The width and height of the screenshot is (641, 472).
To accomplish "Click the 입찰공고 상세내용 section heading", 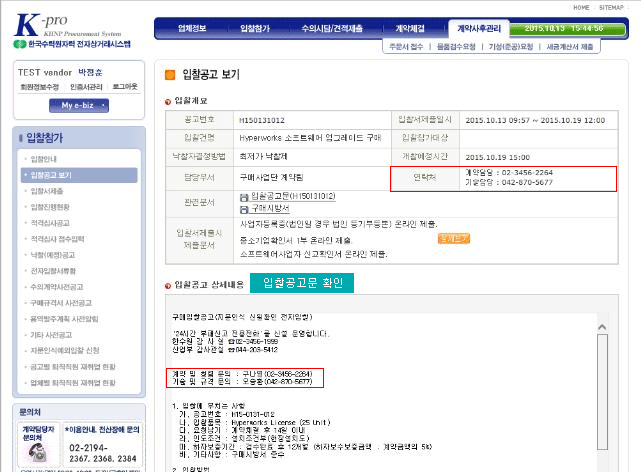I will pyautogui.click(x=209, y=285).
